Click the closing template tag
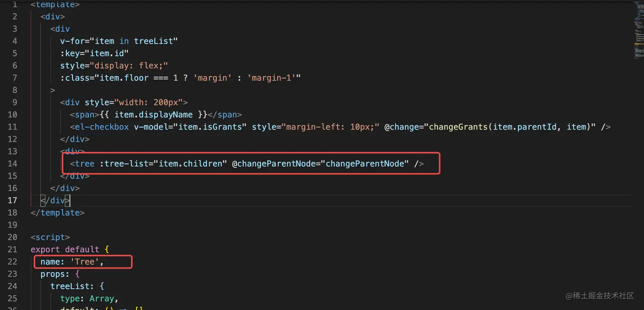The width and height of the screenshot is (644, 310). 57,213
